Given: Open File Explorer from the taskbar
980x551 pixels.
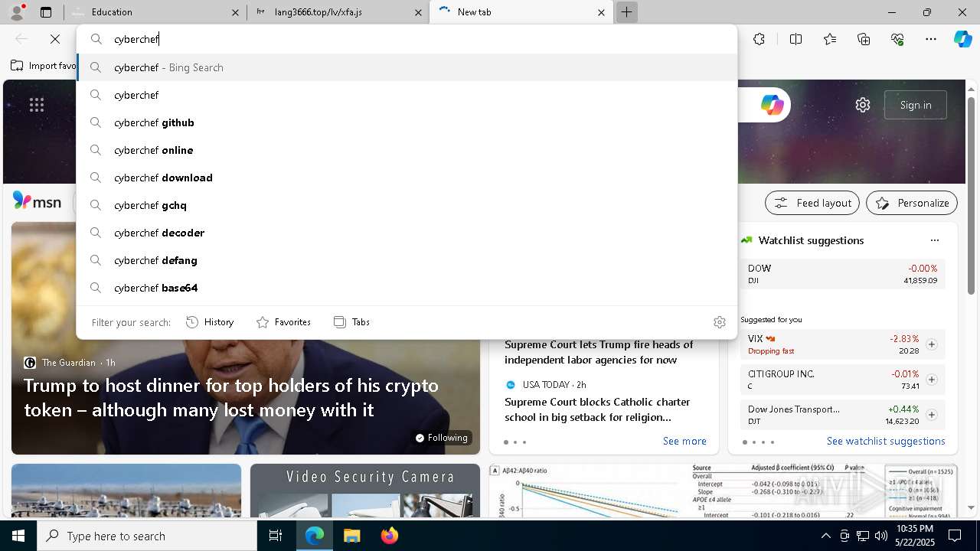Looking at the screenshot, I should [351, 536].
